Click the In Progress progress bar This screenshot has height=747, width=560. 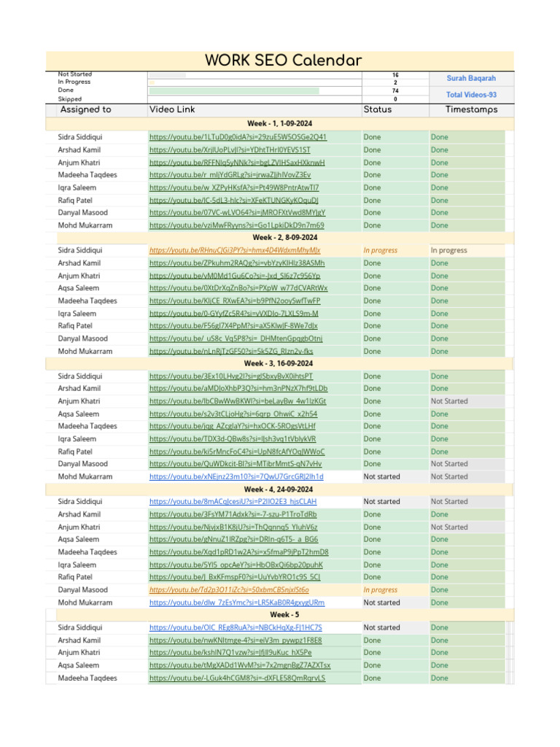[152, 82]
